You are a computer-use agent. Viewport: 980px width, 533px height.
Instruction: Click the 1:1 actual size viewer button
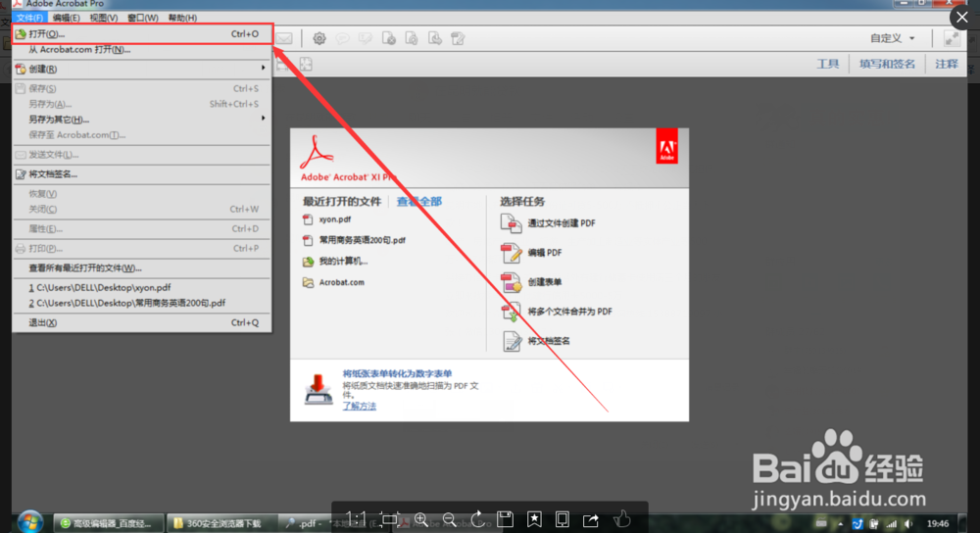coord(357,519)
